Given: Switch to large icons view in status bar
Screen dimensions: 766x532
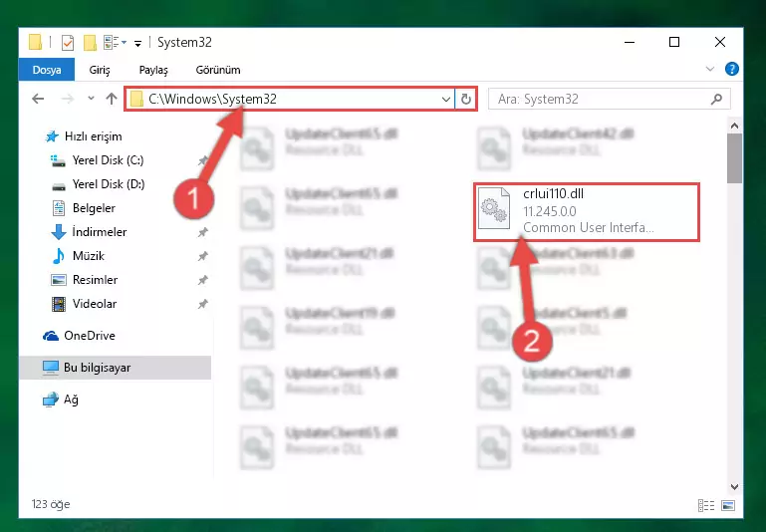Looking at the screenshot, I should [x=728, y=505].
